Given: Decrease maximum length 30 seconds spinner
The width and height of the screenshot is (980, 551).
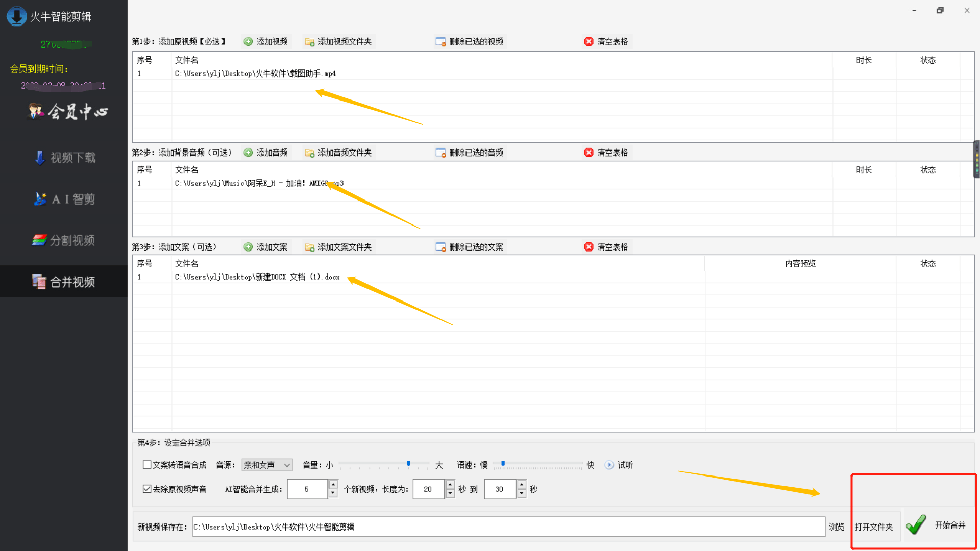Looking at the screenshot, I should point(522,493).
